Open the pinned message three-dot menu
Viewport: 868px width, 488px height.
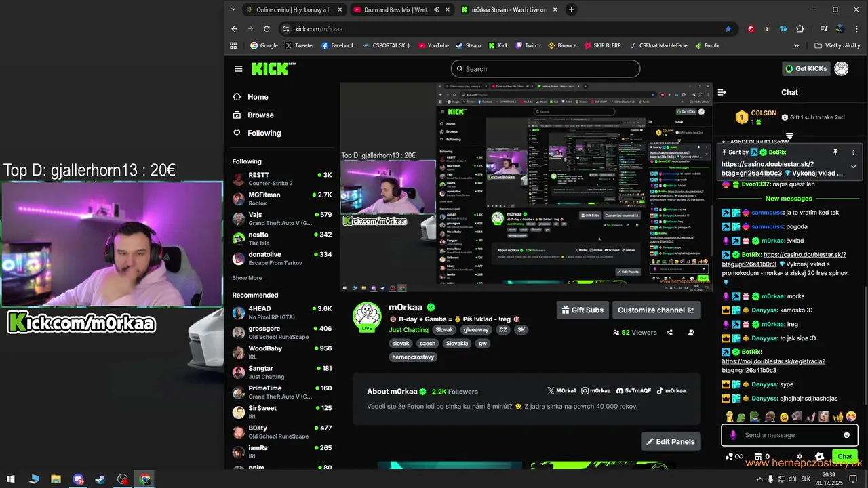(853, 152)
